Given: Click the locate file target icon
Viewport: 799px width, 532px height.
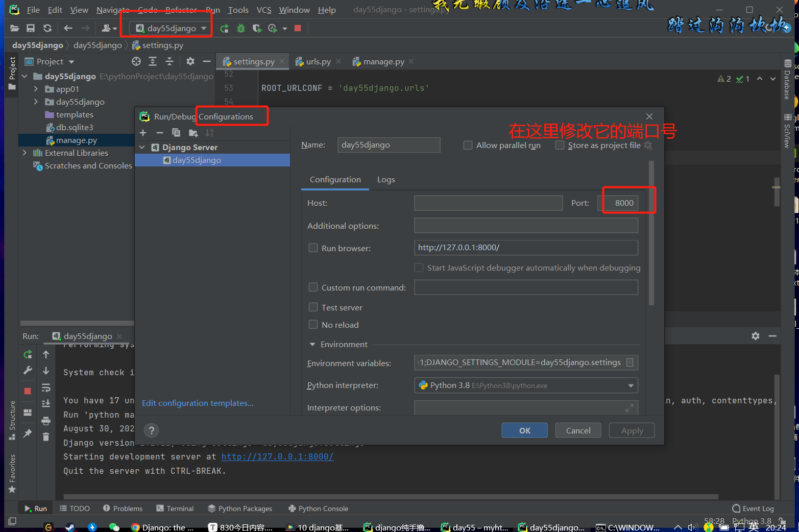Looking at the screenshot, I should (136, 61).
